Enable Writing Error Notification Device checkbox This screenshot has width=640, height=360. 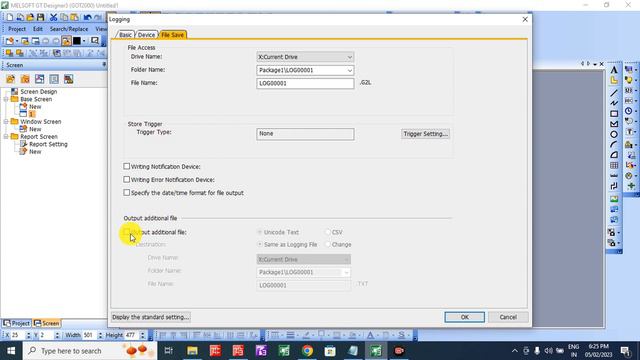click(x=127, y=179)
